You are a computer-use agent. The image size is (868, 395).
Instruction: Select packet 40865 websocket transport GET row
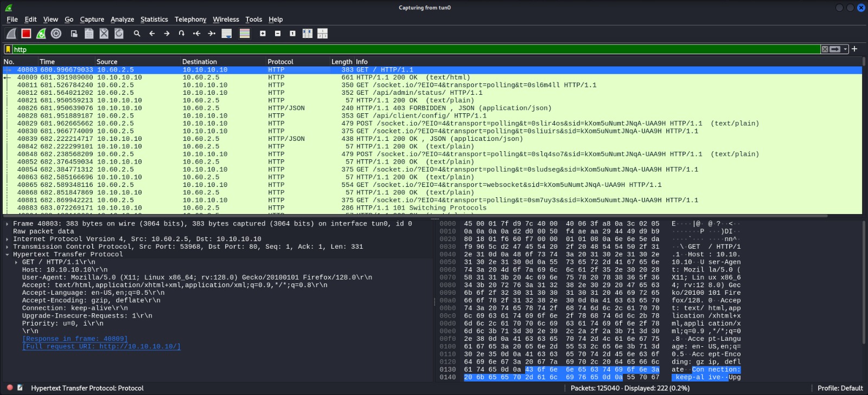coord(432,185)
